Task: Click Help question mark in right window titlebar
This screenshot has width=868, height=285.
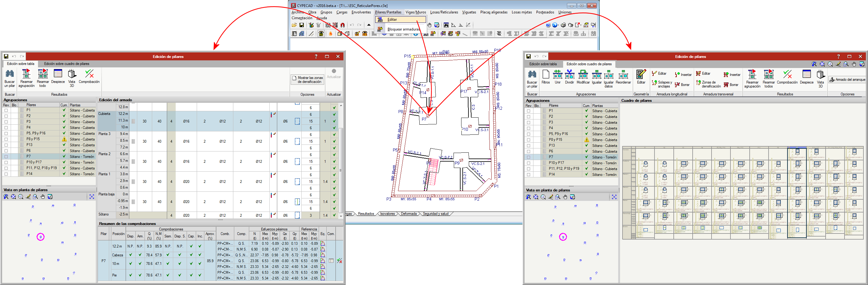Action: (838, 56)
